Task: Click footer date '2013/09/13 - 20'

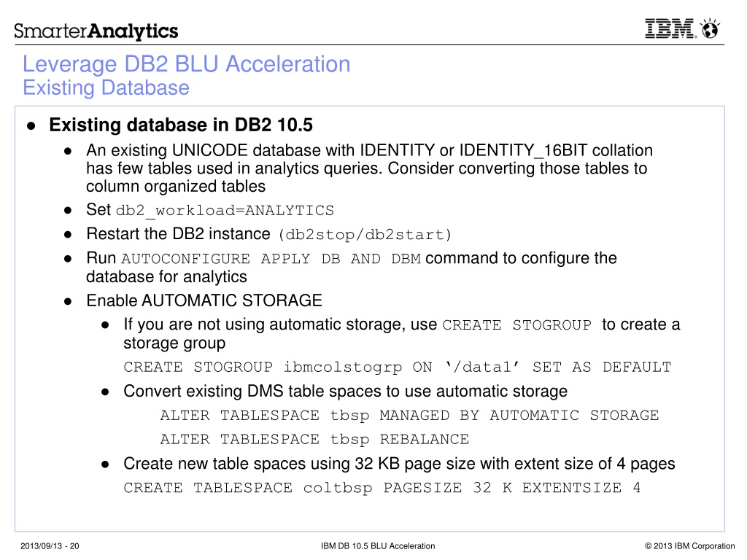Action: click(x=50, y=546)
